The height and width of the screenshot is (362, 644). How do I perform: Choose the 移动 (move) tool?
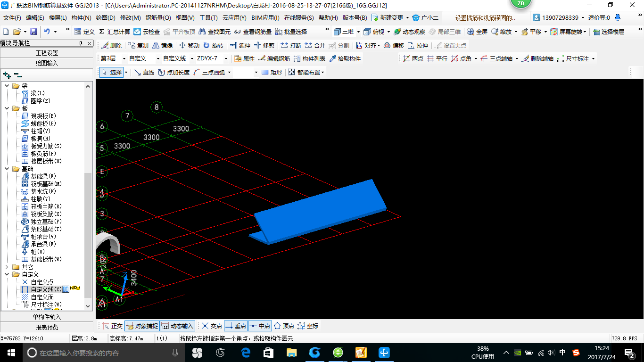(x=189, y=46)
